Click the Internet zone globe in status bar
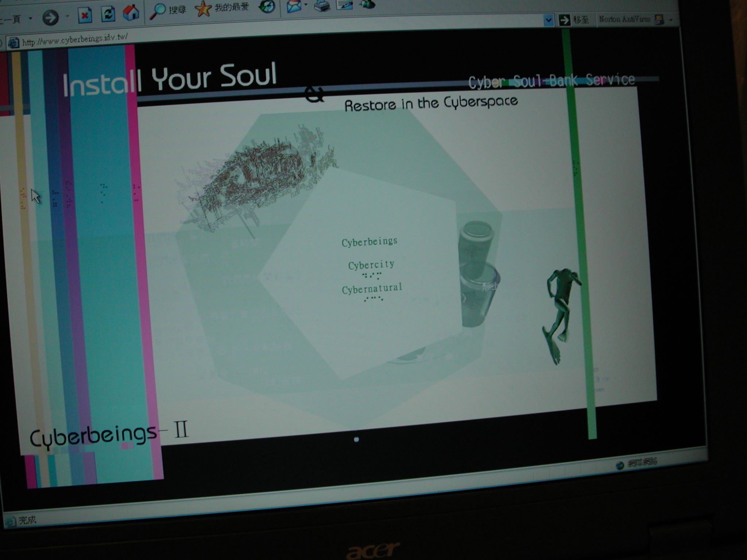This screenshot has width=747, height=560. click(x=619, y=466)
